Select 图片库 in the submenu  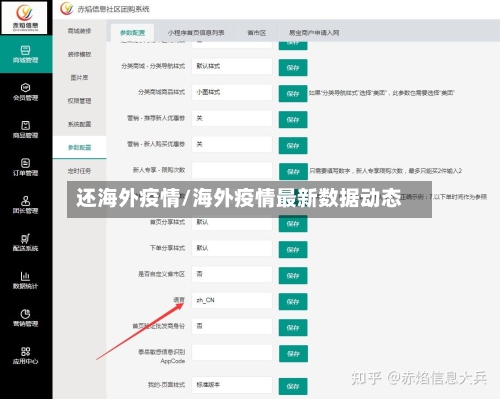(79, 78)
